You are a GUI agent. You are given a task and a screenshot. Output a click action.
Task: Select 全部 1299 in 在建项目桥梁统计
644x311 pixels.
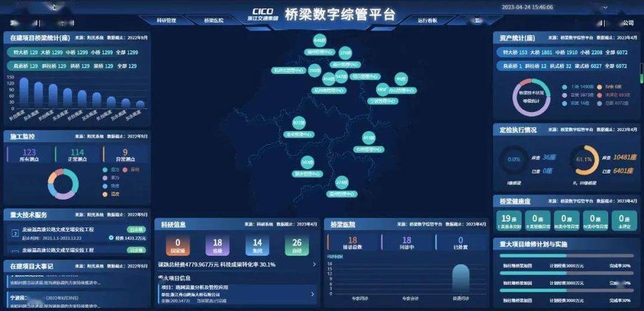coord(127,52)
